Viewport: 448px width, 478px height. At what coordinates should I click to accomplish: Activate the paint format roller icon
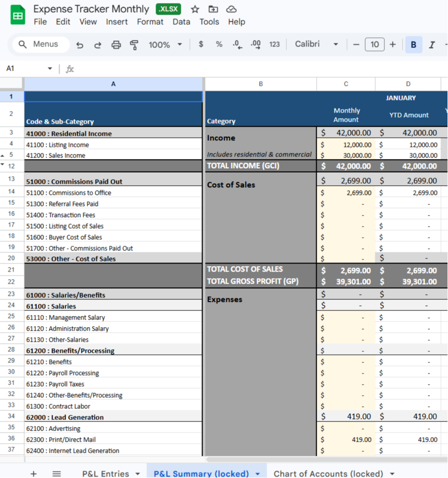tap(134, 45)
